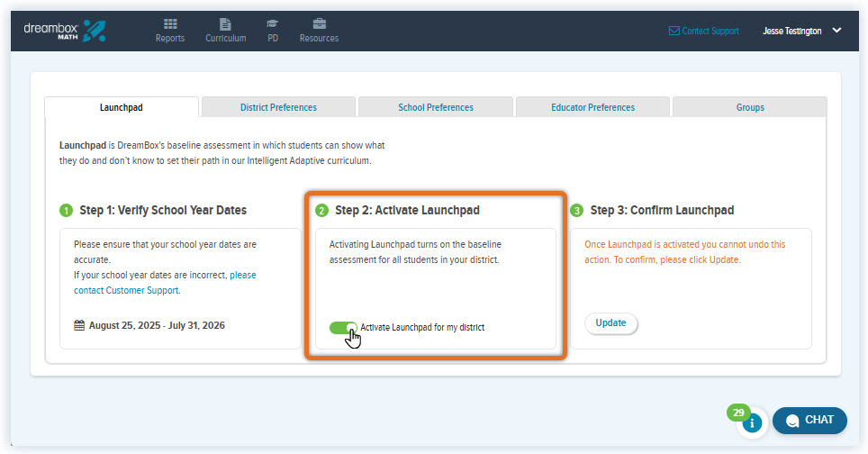This screenshot has height=454, width=868.
Task: Switch to District Preferences tab
Action: pyautogui.click(x=278, y=107)
